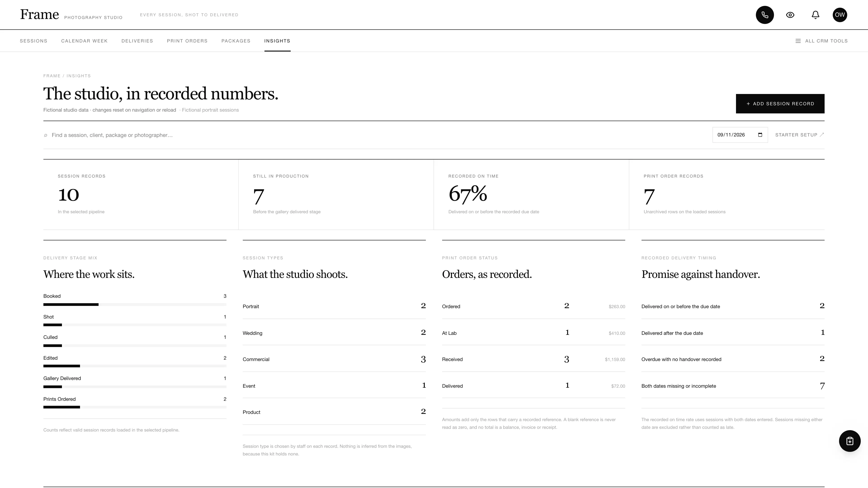The width and height of the screenshot is (868, 488).
Task: Click the Edited stage progress bar
Action: coord(135,366)
